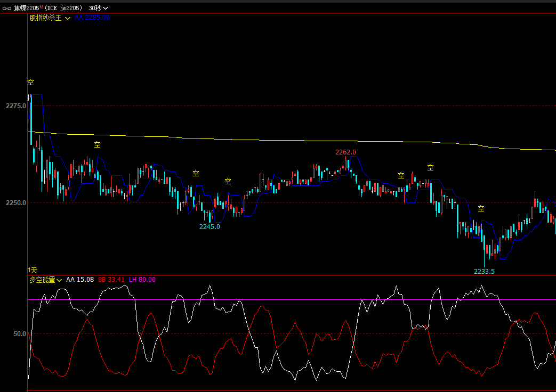Click the red 2262.0 high price label

tap(345, 152)
